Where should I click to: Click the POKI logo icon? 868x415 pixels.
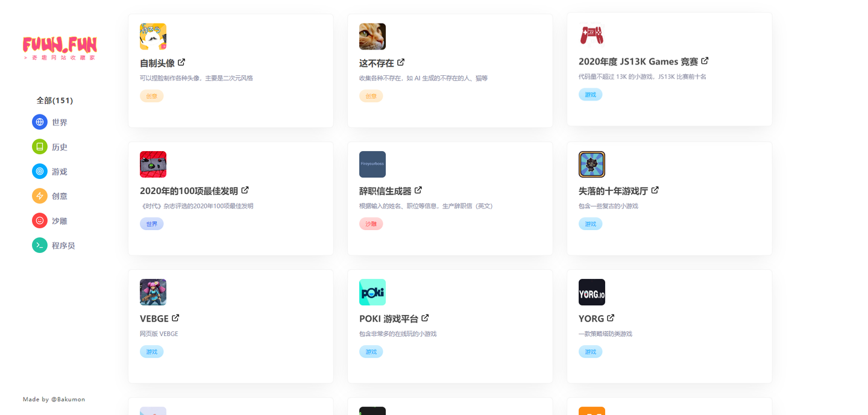[x=373, y=292]
